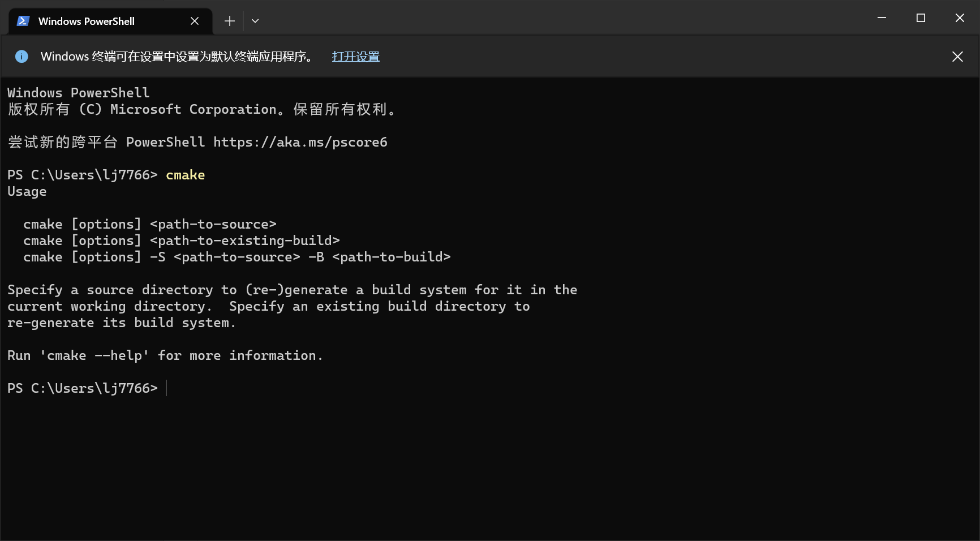This screenshot has height=541, width=980.
Task: Open the 打开设置 settings link
Action: click(355, 57)
